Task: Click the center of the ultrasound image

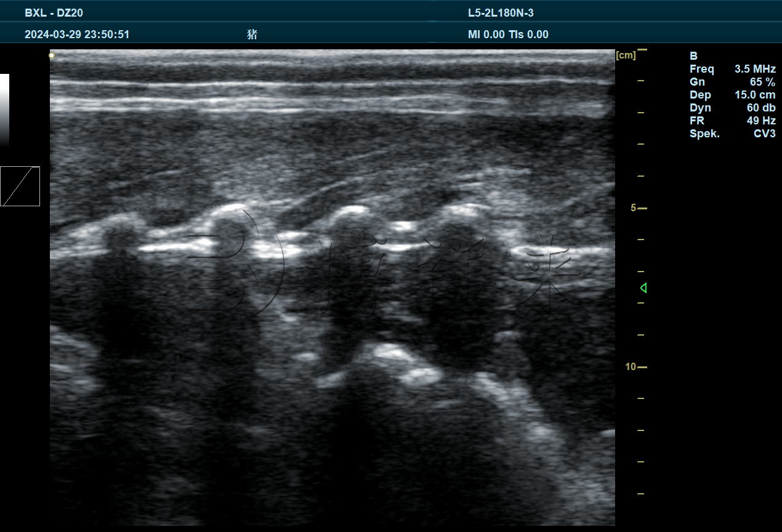Action: 333,288
